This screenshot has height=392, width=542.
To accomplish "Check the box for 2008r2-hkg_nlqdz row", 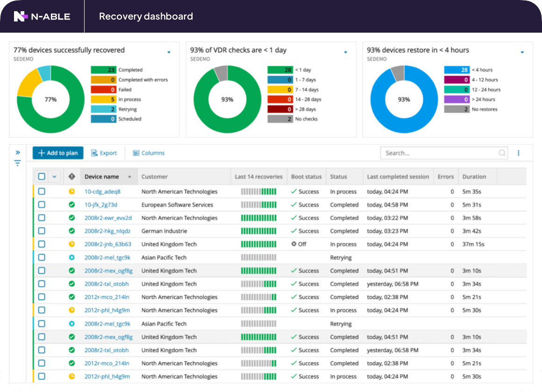I will coord(42,231).
